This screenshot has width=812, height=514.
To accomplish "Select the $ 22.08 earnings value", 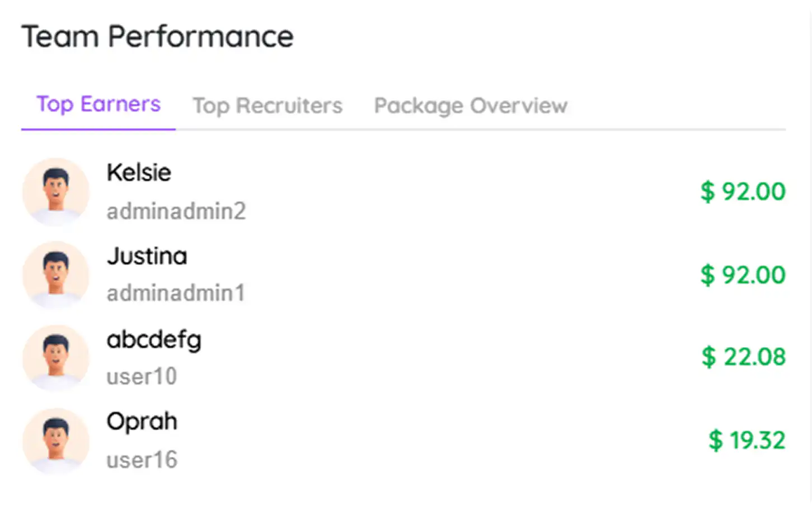I will click(743, 357).
